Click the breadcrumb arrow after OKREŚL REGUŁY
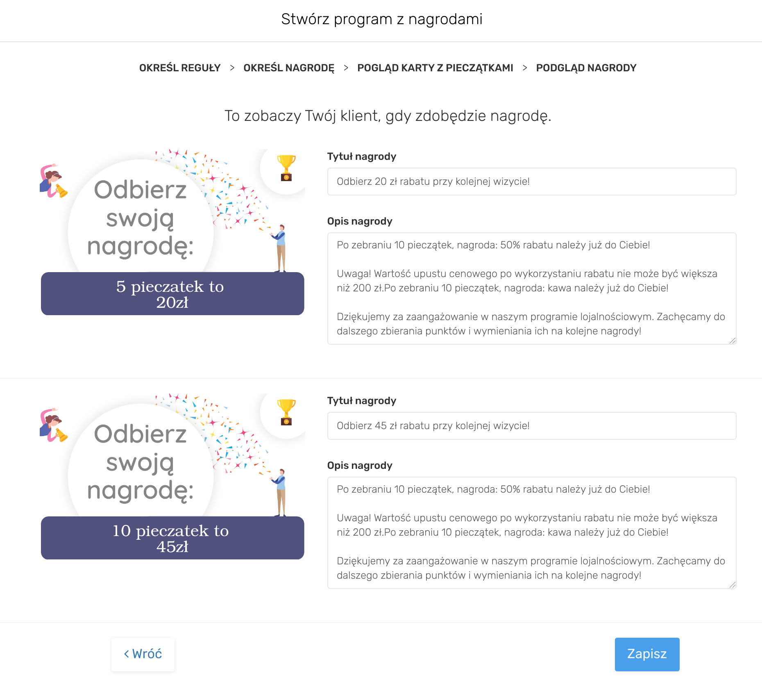Image resolution: width=762 pixels, height=700 pixels. pos(232,68)
